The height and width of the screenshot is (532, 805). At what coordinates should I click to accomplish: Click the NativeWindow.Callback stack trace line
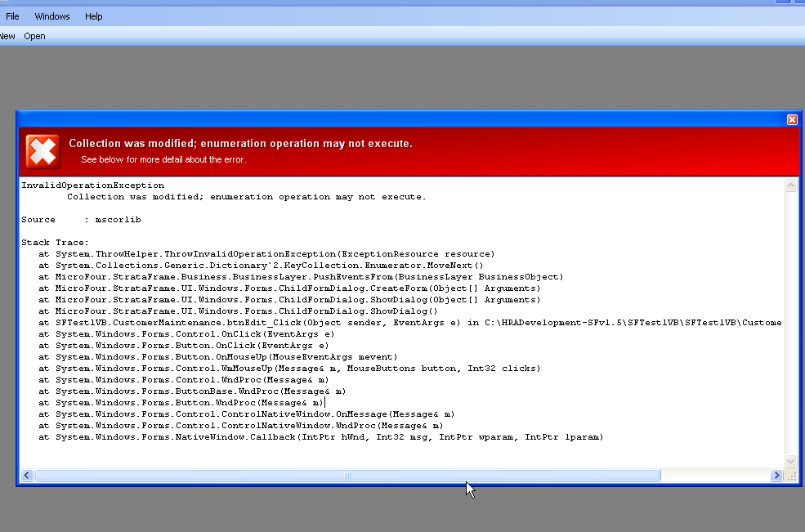(329, 437)
